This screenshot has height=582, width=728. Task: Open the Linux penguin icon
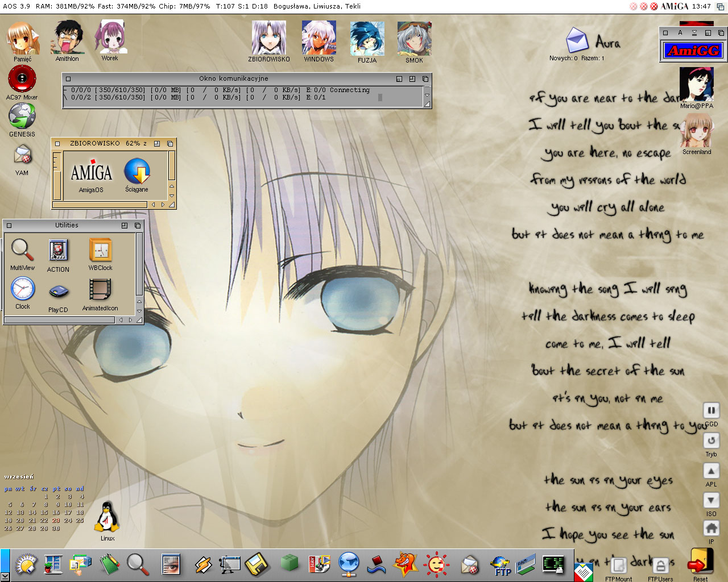point(107,516)
